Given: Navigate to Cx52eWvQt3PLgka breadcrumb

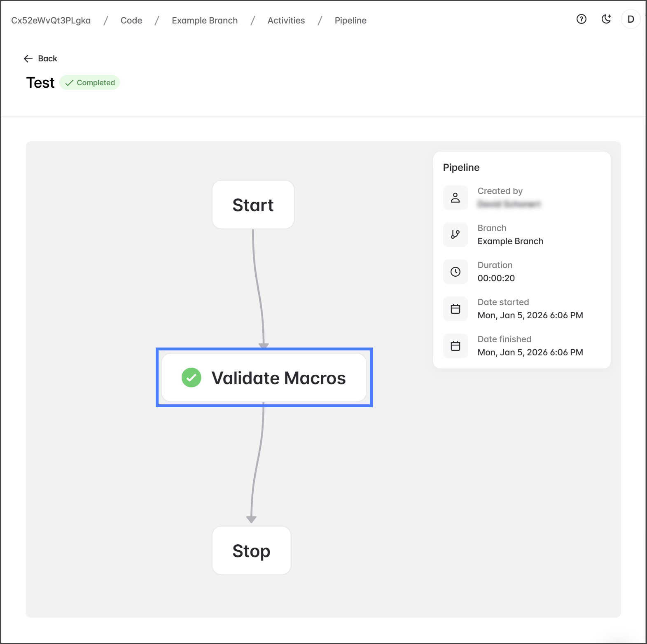Looking at the screenshot, I should coord(51,21).
